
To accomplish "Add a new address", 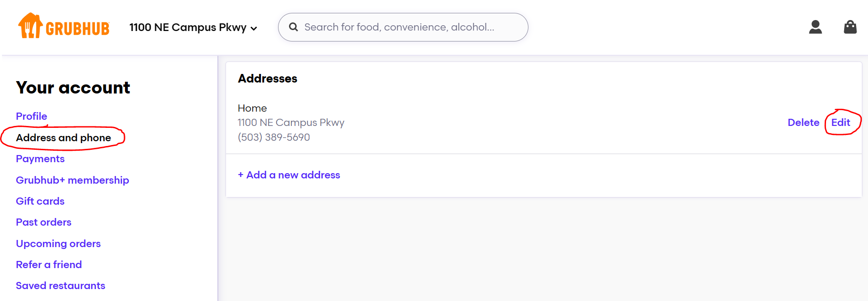I will click(289, 175).
